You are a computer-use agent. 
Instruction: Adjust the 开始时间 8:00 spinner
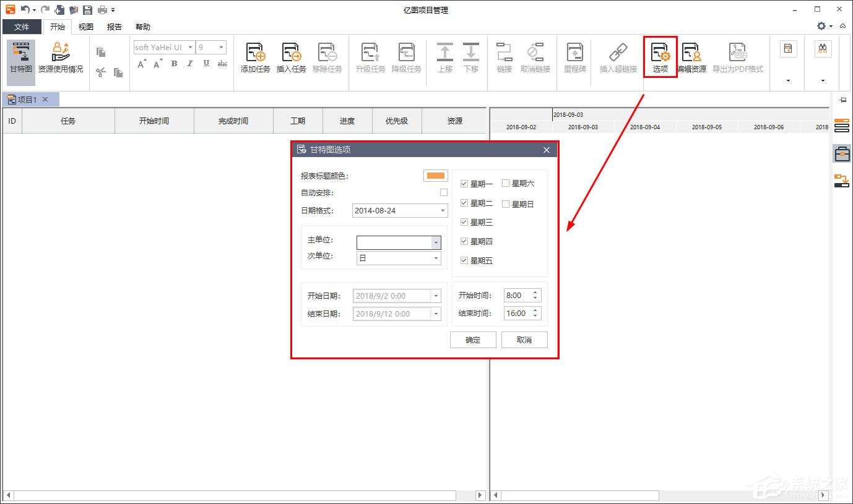click(x=536, y=296)
